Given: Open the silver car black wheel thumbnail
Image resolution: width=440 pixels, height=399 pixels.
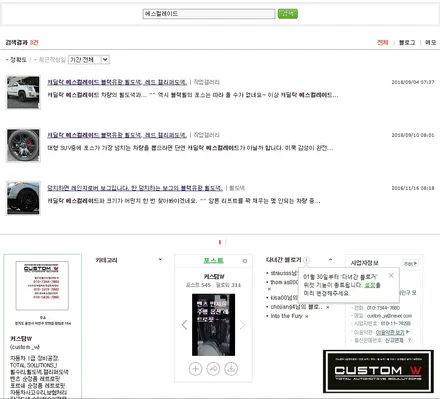Looking at the screenshot, I should click(23, 198).
